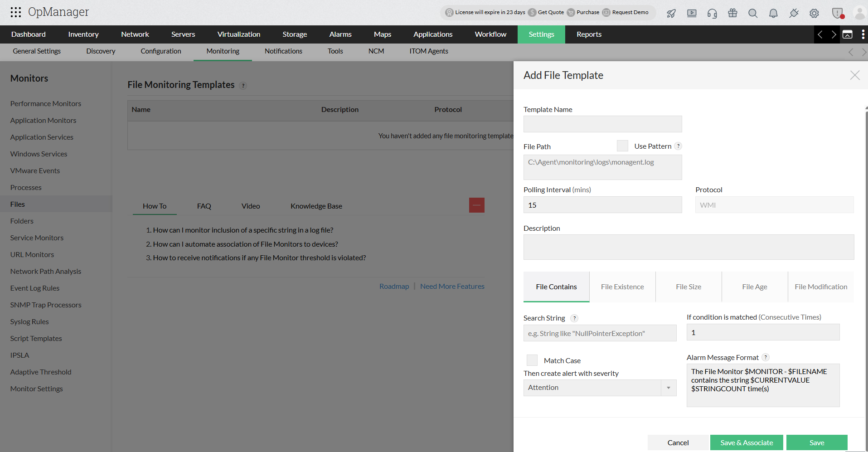Switch to the File Age tab
868x452 pixels.
click(x=755, y=287)
